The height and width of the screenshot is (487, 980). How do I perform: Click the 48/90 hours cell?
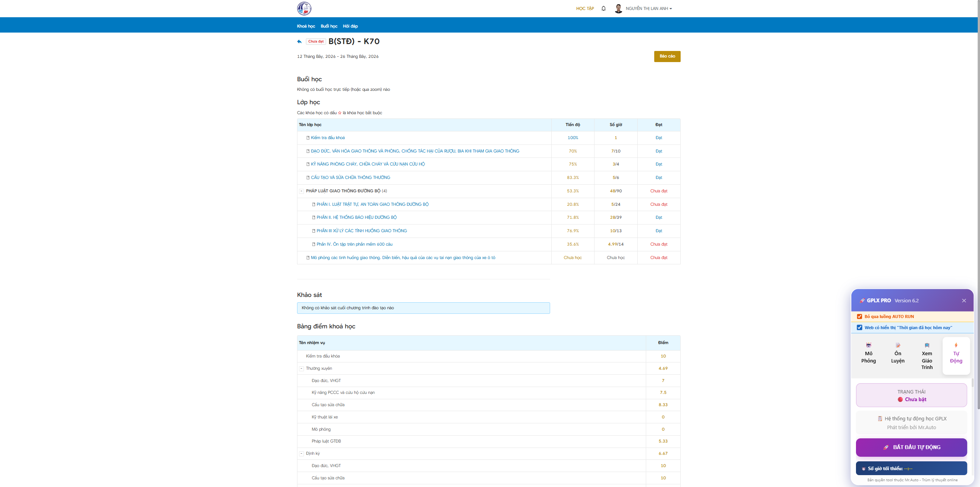[616, 191]
